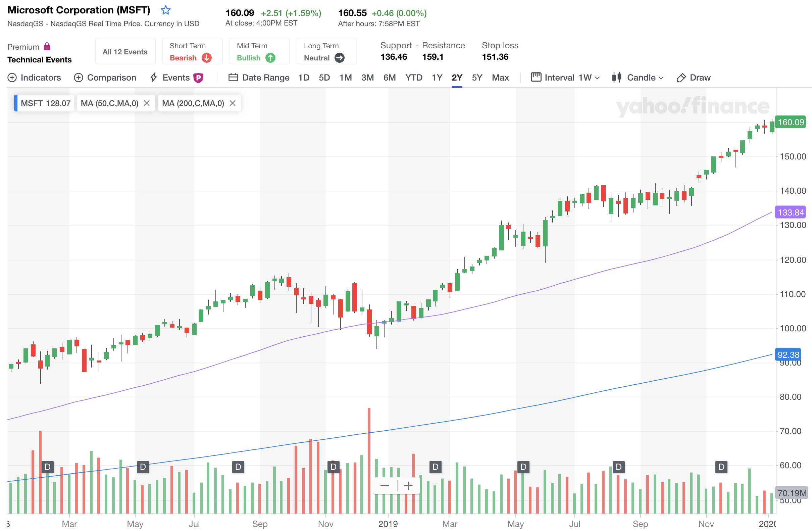Open All 12 Events button

click(x=125, y=52)
